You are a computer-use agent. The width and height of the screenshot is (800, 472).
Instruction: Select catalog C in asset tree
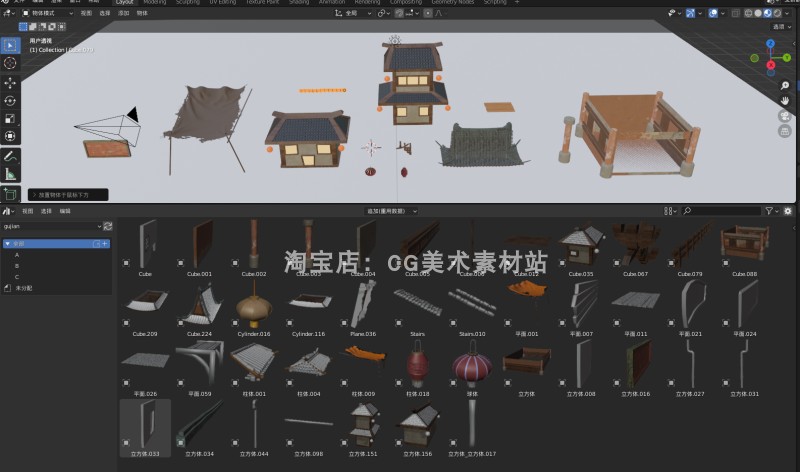17,277
